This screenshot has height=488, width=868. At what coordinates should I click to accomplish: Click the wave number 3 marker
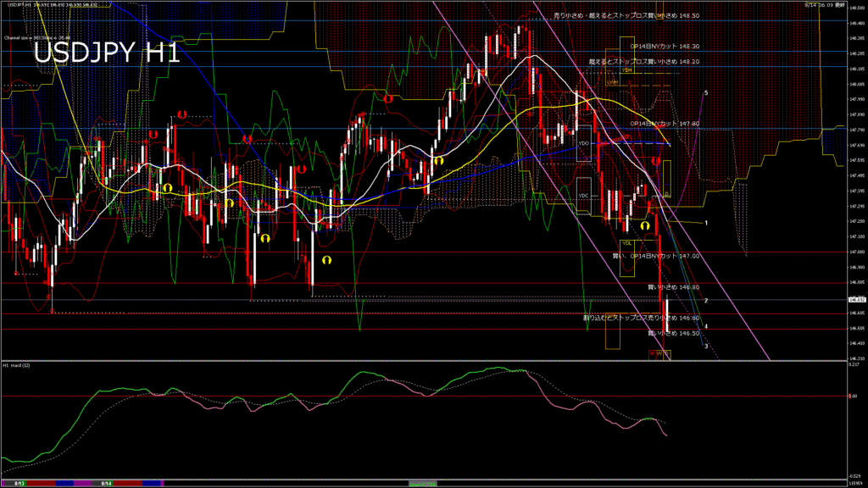tap(706, 346)
